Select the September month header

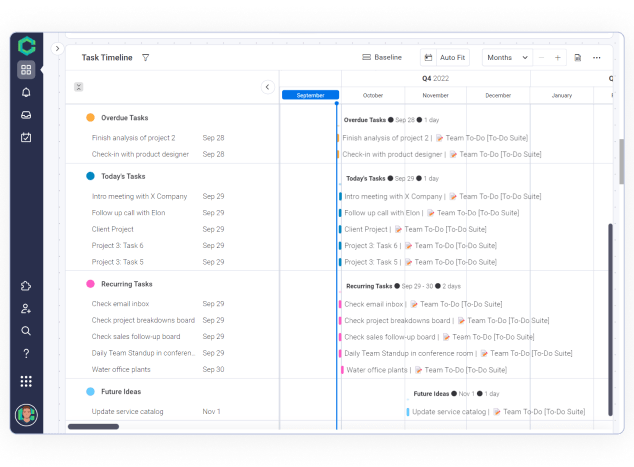coord(311,95)
